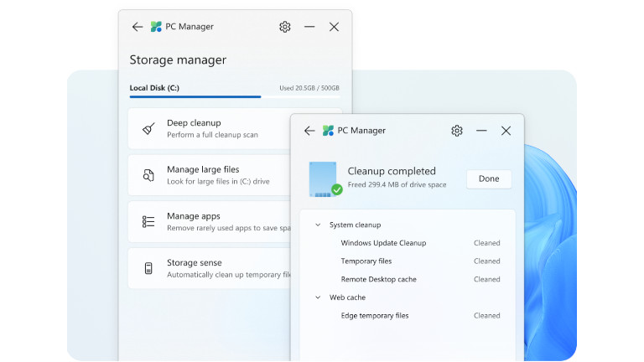Go back in the Cleanup completed window
This screenshot has height=362, width=644.
click(x=309, y=131)
